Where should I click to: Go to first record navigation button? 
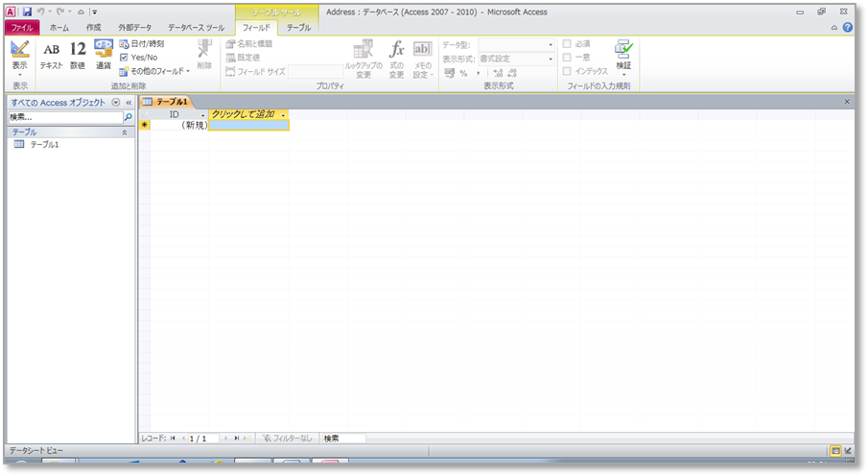click(x=173, y=439)
